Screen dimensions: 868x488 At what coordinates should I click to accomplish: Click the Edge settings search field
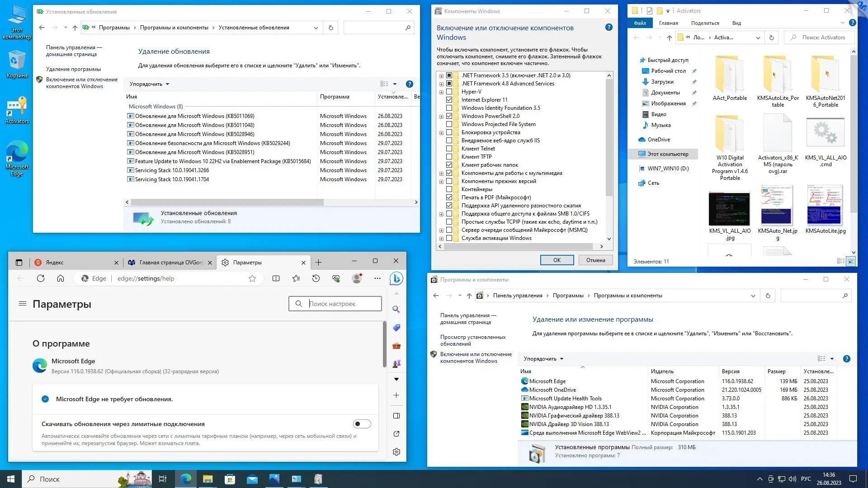(x=341, y=304)
